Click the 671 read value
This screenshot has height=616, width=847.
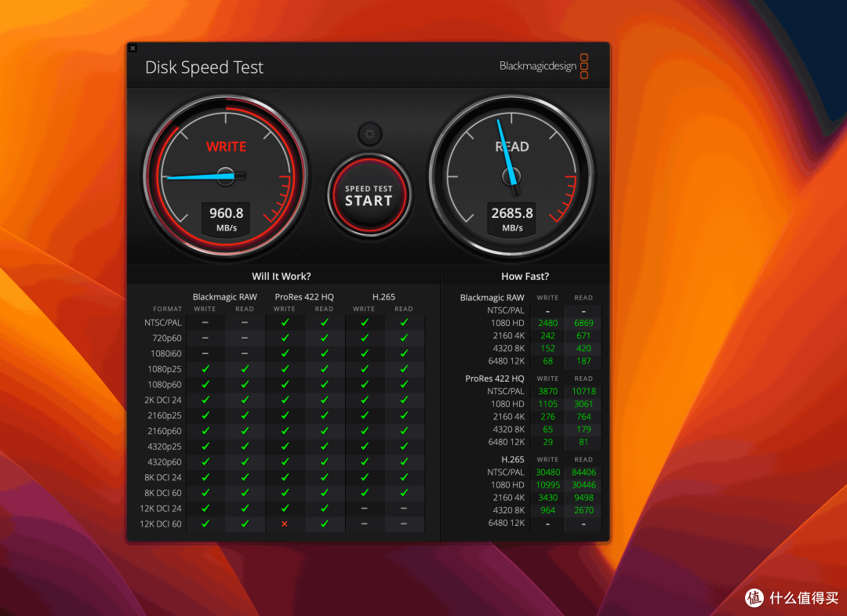583,335
